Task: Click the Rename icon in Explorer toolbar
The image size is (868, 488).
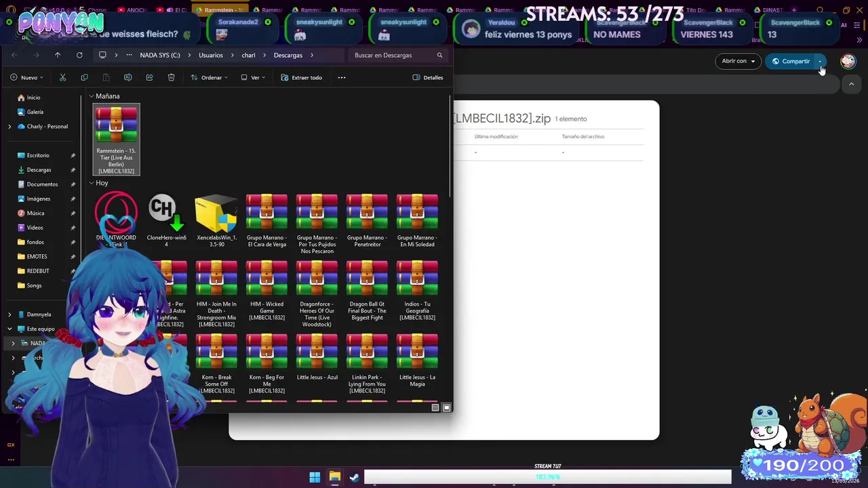Action: 127,77
